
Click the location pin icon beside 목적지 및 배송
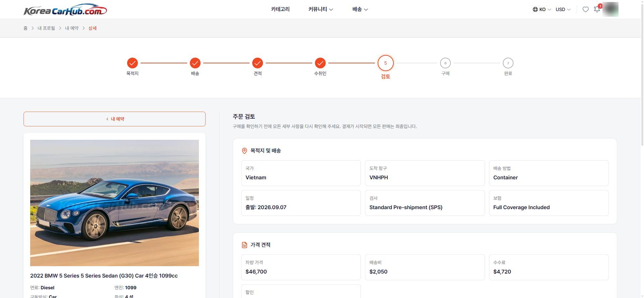[x=245, y=151]
